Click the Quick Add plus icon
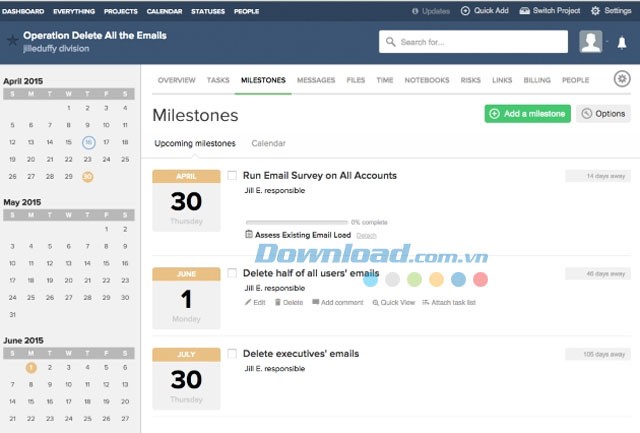Image resolution: width=640 pixels, height=433 pixels. [466, 11]
